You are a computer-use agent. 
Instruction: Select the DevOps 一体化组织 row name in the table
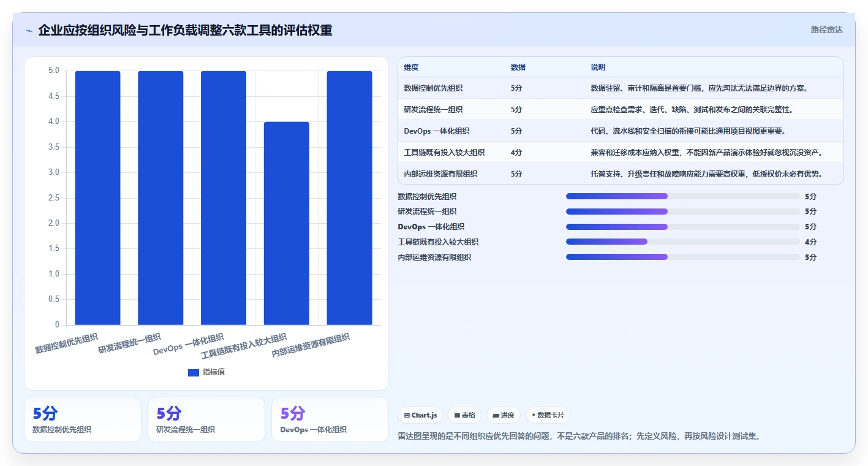coord(437,131)
